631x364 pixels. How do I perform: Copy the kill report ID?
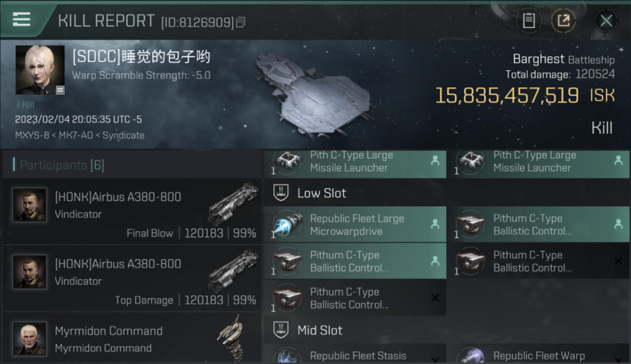[241, 22]
